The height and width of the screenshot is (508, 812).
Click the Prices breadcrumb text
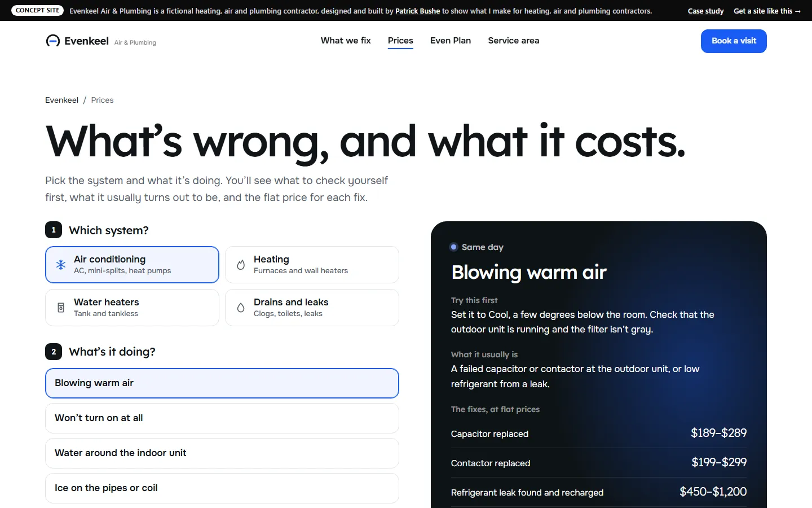coord(102,100)
